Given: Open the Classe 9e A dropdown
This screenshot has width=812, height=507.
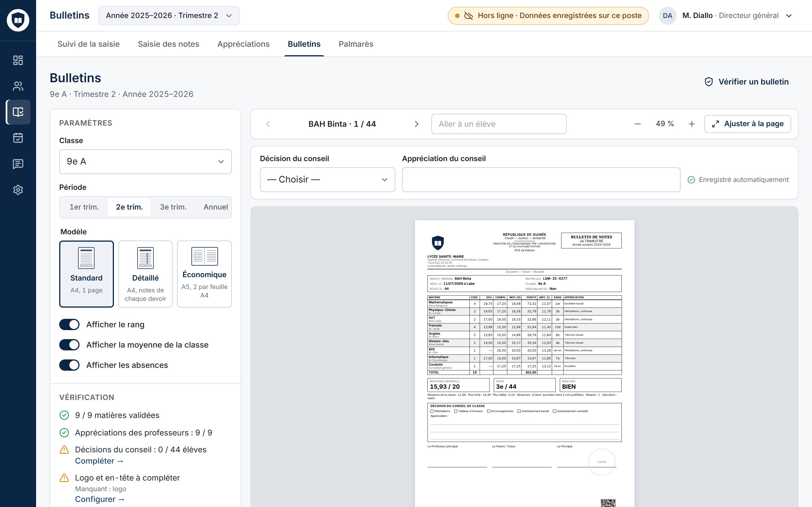Looking at the screenshot, I should [145, 162].
